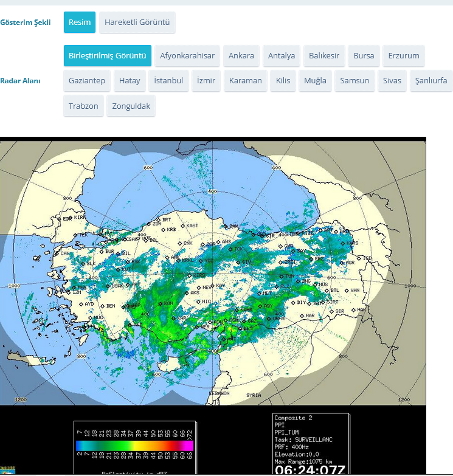Click the KRB station marker on map
Image resolution: width=453 pixels, height=476 pixels.
pos(164,230)
